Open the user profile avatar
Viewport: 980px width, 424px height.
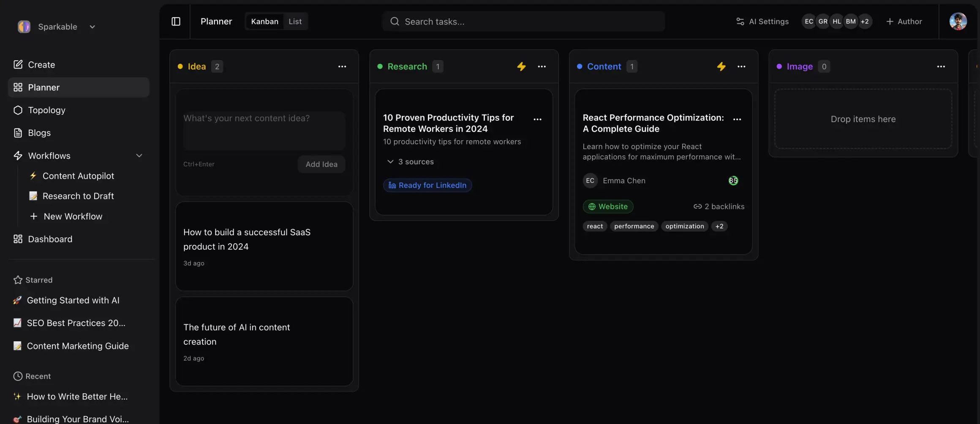958,22
